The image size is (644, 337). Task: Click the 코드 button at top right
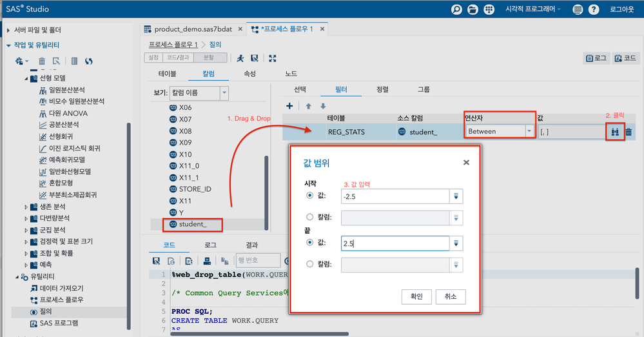tap(625, 58)
